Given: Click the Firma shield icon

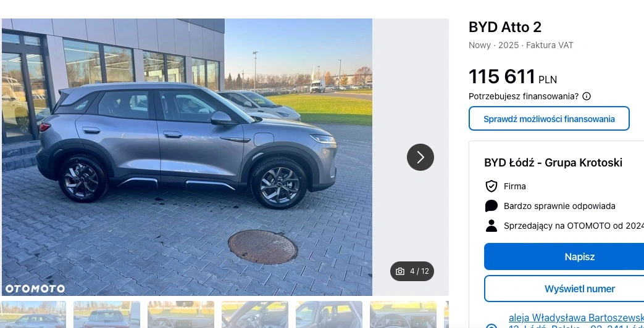Looking at the screenshot, I should point(491,186).
